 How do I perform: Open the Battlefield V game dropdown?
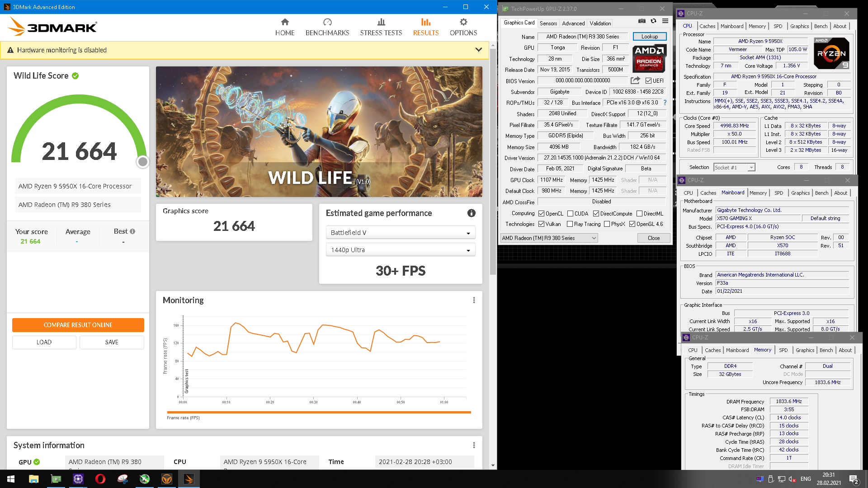pos(401,233)
